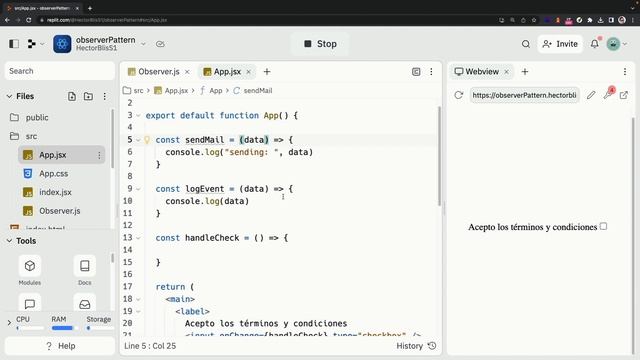This screenshot has height=360, width=640.
Task: Toggle the editor pane layout icon
Action: point(416,72)
